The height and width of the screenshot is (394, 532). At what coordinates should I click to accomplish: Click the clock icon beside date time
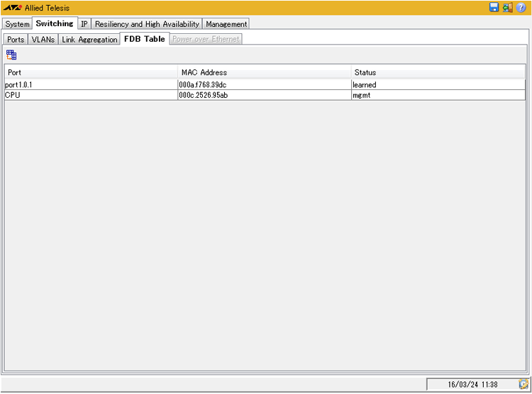point(523,384)
